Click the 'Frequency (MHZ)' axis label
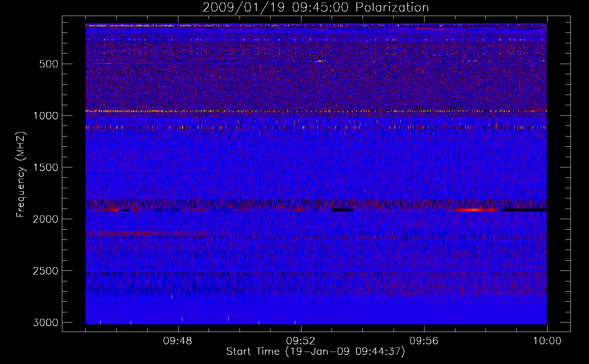 point(21,175)
